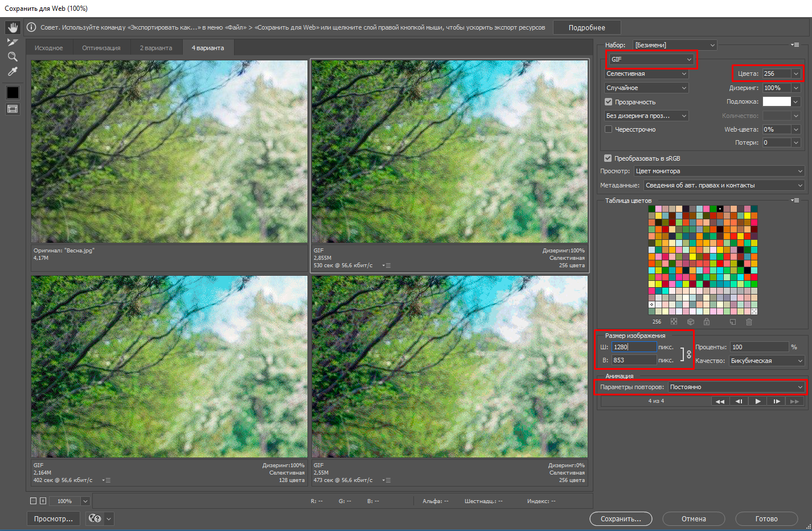The width and height of the screenshot is (812, 531).
Task: Open the Случайное dither algorithm dropdown
Action: click(x=646, y=88)
